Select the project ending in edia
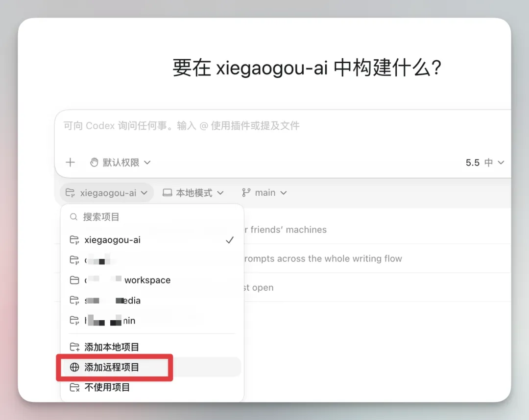 coord(152,301)
